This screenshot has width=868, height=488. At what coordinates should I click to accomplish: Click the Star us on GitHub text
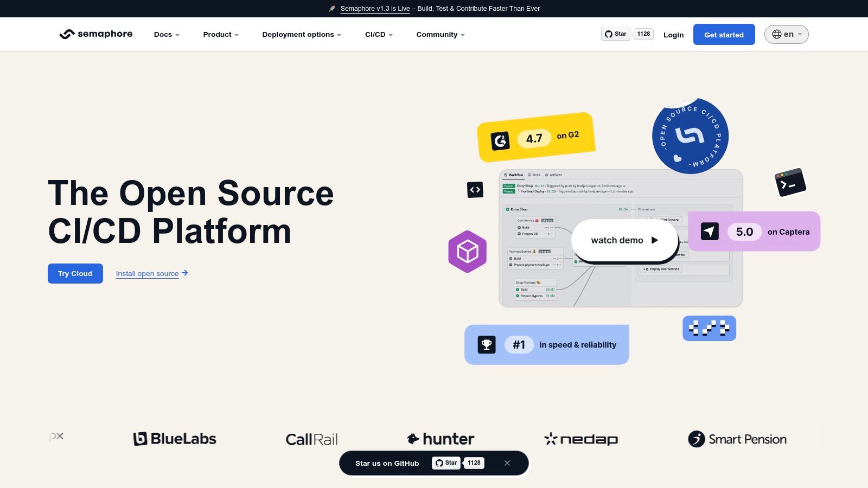387,464
